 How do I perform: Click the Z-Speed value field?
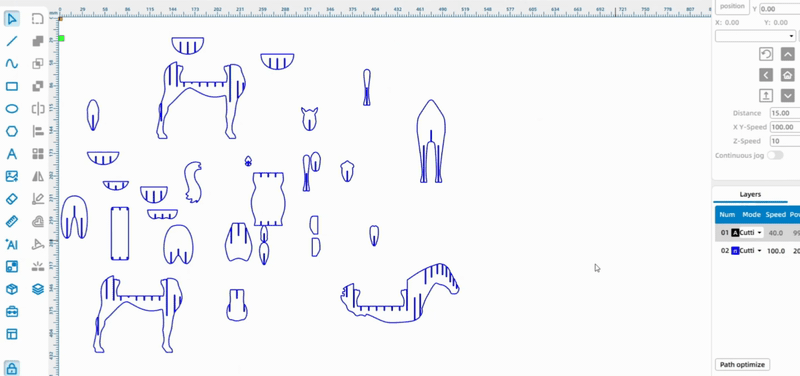[x=785, y=141]
